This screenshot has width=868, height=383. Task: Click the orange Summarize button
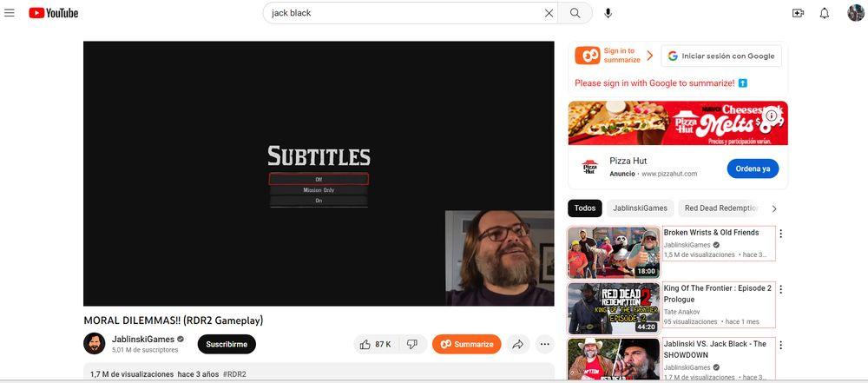point(467,344)
